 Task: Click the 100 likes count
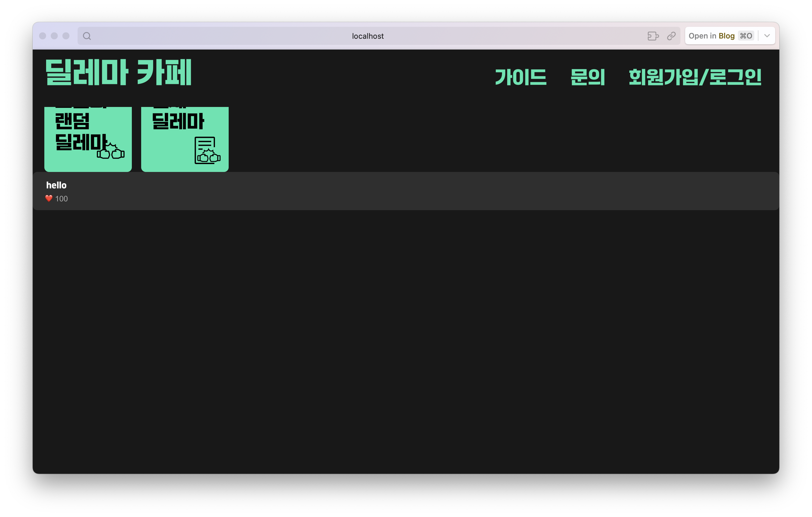(61, 199)
